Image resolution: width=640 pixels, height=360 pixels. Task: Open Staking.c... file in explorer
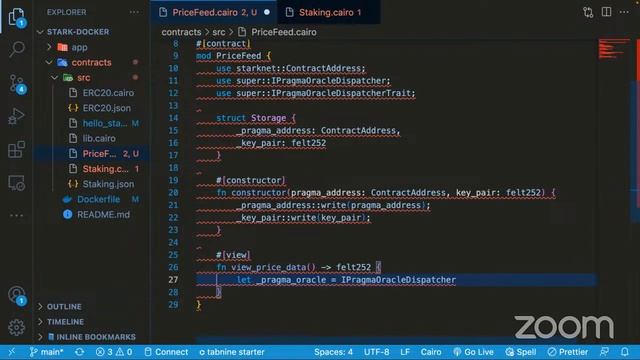pyautogui.click(x=104, y=169)
